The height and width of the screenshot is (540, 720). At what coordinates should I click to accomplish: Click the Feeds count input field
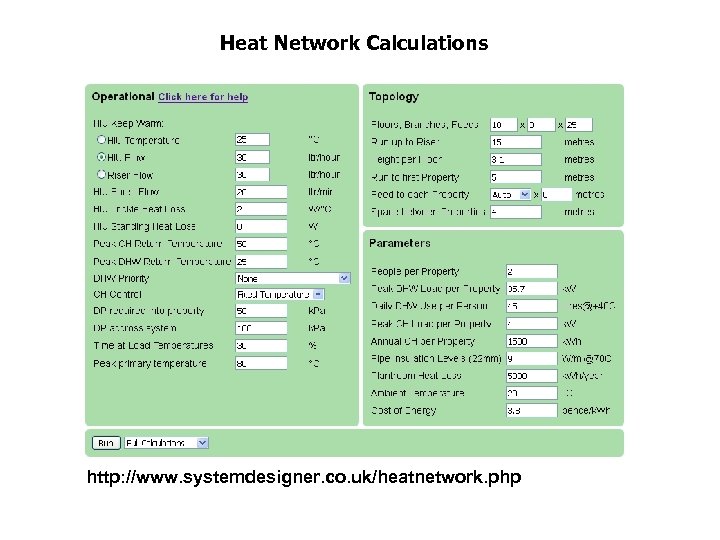579,125
